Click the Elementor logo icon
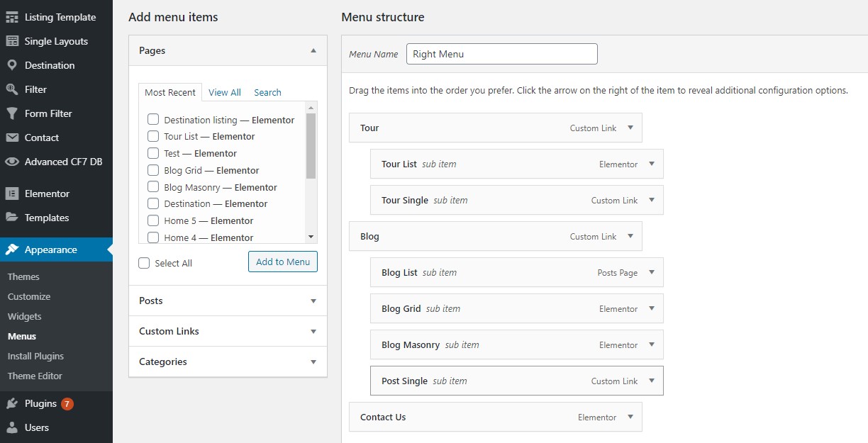The image size is (868, 443). pos(12,194)
